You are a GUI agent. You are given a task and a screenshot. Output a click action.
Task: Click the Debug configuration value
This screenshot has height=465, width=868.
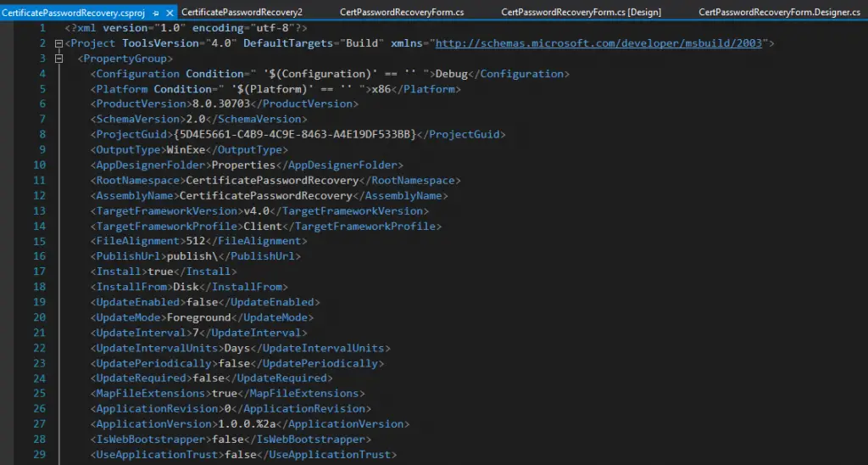pyautogui.click(x=452, y=74)
